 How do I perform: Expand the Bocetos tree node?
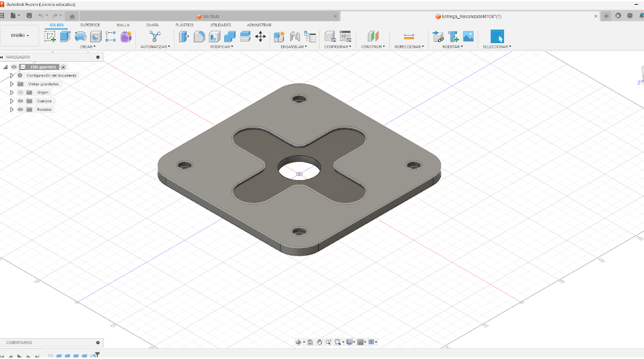(11, 109)
